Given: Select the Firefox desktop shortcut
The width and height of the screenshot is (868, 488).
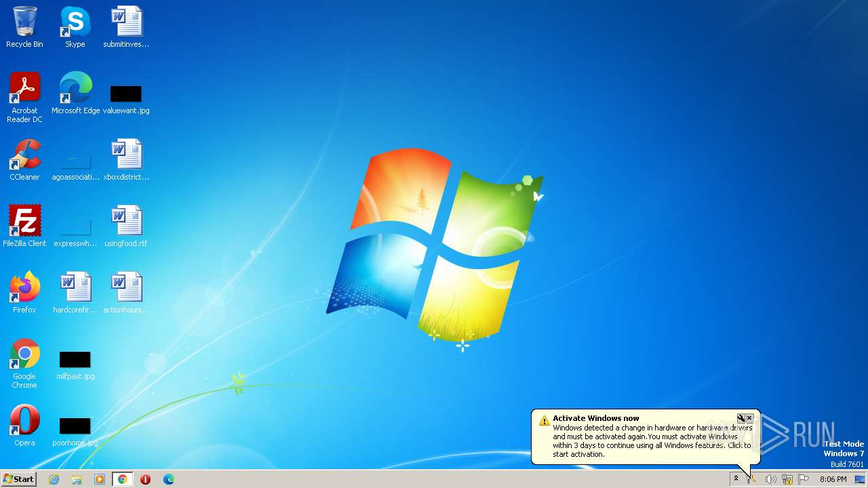Looking at the screenshot, I should pos(24,293).
